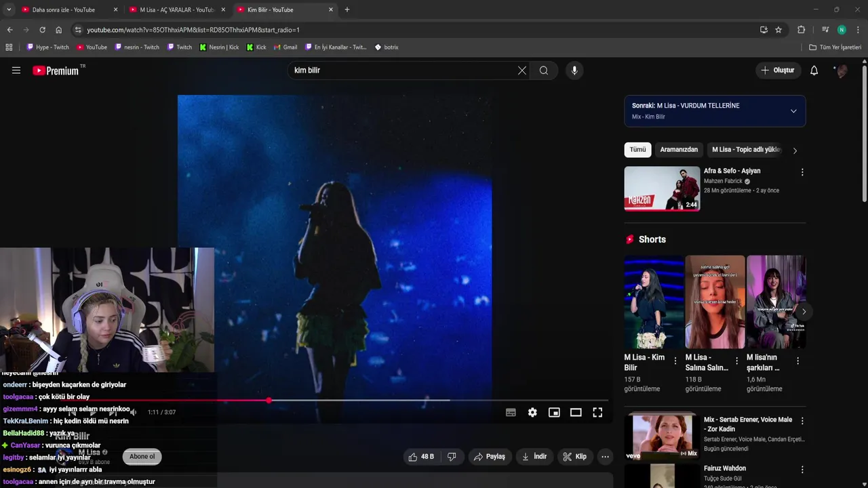
Task: Open video settings gear
Action: tap(532, 412)
